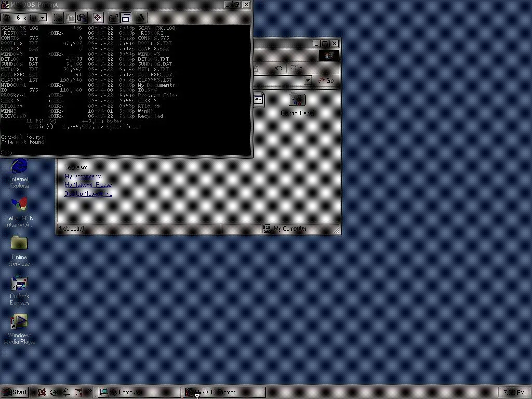This screenshot has height=399, width=532.
Task: Click the MS-DOS Prompt title bar system icon
Action: point(5,5)
